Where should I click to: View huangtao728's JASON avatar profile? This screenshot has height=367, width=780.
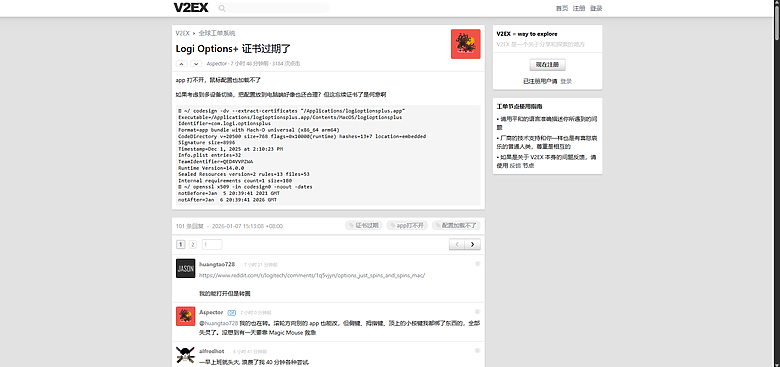point(186,268)
